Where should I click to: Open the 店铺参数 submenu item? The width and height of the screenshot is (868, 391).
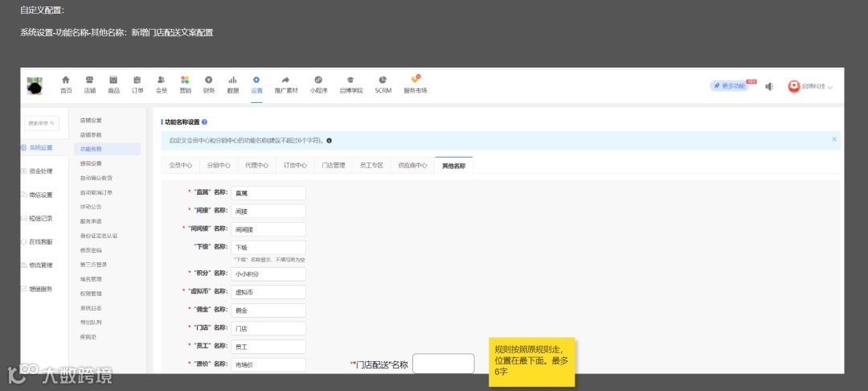point(91,134)
